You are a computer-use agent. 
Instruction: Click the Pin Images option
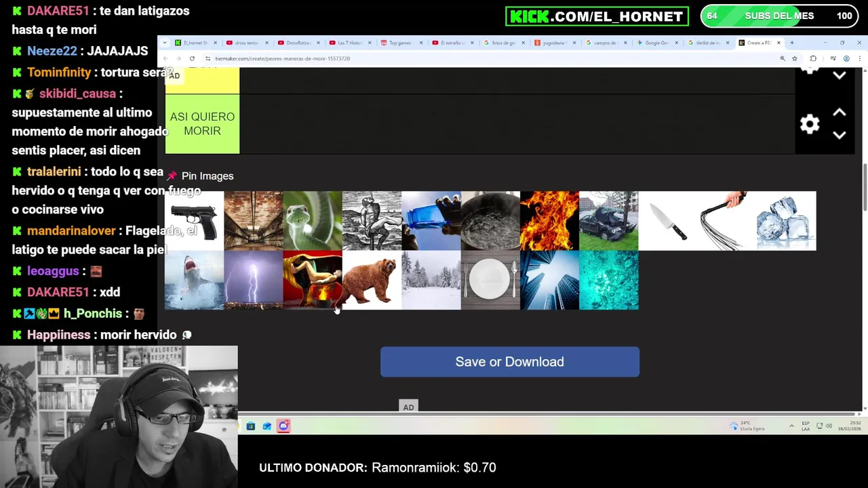pyautogui.click(x=200, y=176)
